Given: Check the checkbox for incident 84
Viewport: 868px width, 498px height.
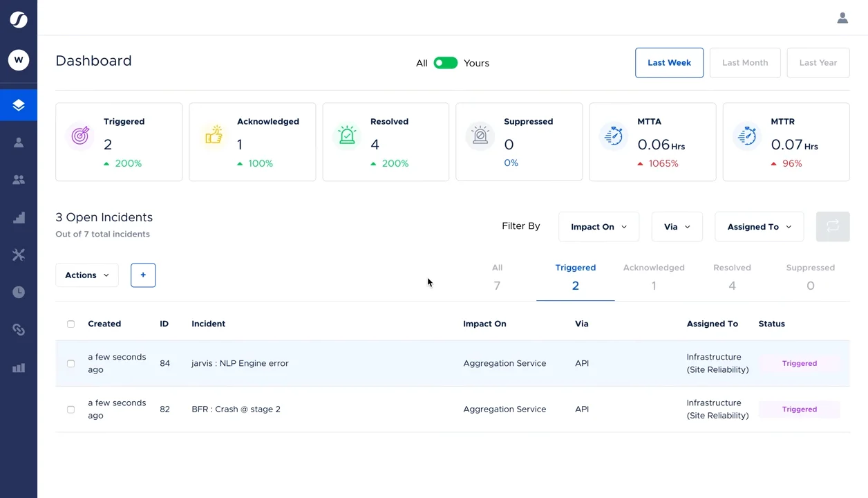Looking at the screenshot, I should (x=70, y=363).
